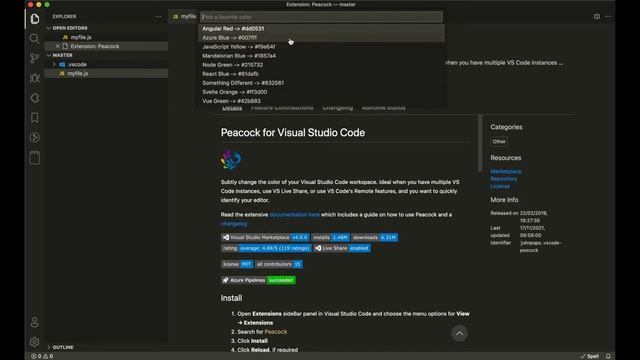The width and height of the screenshot is (640, 360).
Task: Click the Visual Studio Marketplace version badge
Action: (x=265, y=237)
